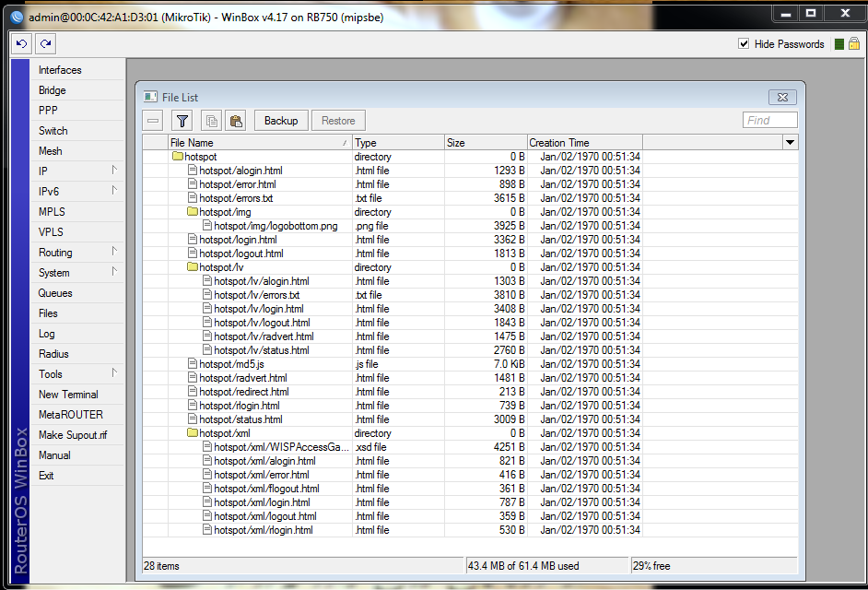This screenshot has height=590, width=868.
Task: Open the filter funnel icon in File List
Action: 182,120
